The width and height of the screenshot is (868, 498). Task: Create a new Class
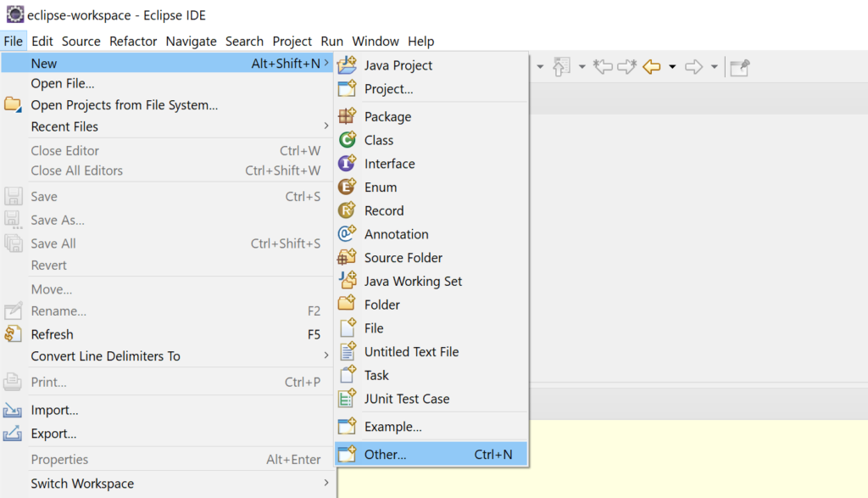[377, 140]
